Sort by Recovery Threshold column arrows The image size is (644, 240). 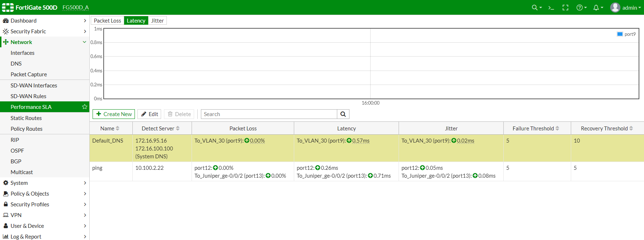pyautogui.click(x=631, y=129)
